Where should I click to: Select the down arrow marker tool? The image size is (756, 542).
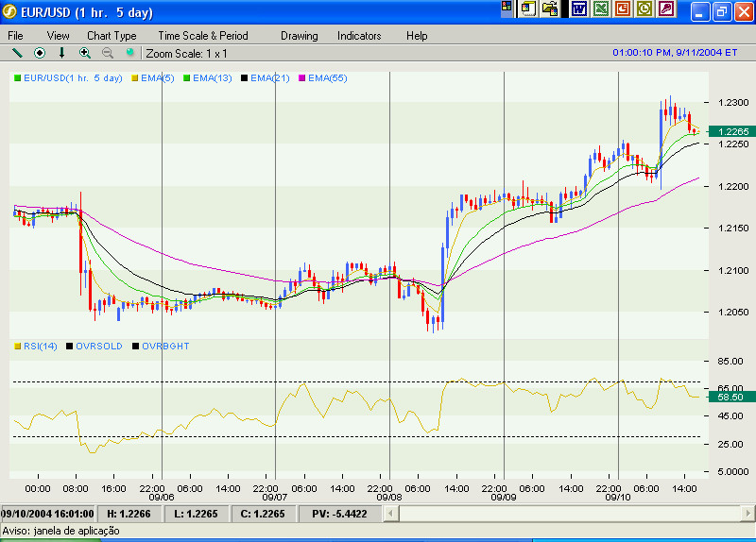click(62, 53)
